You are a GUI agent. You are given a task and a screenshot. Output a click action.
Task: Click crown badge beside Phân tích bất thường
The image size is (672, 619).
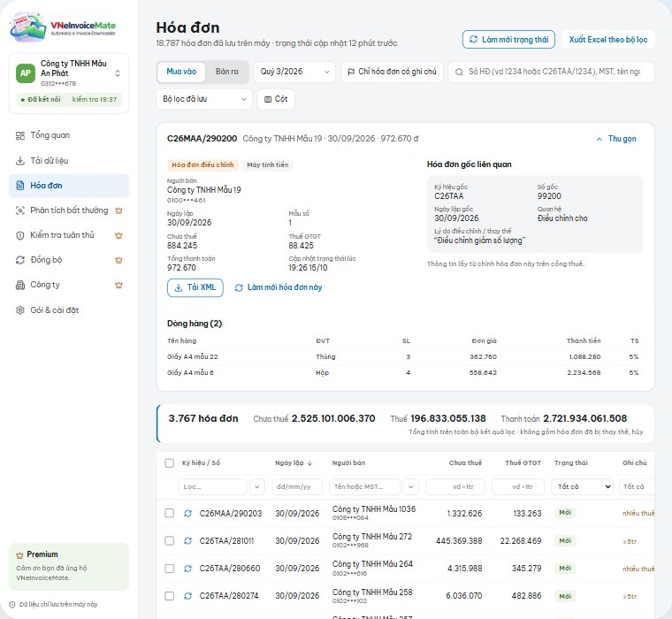pos(119,210)
